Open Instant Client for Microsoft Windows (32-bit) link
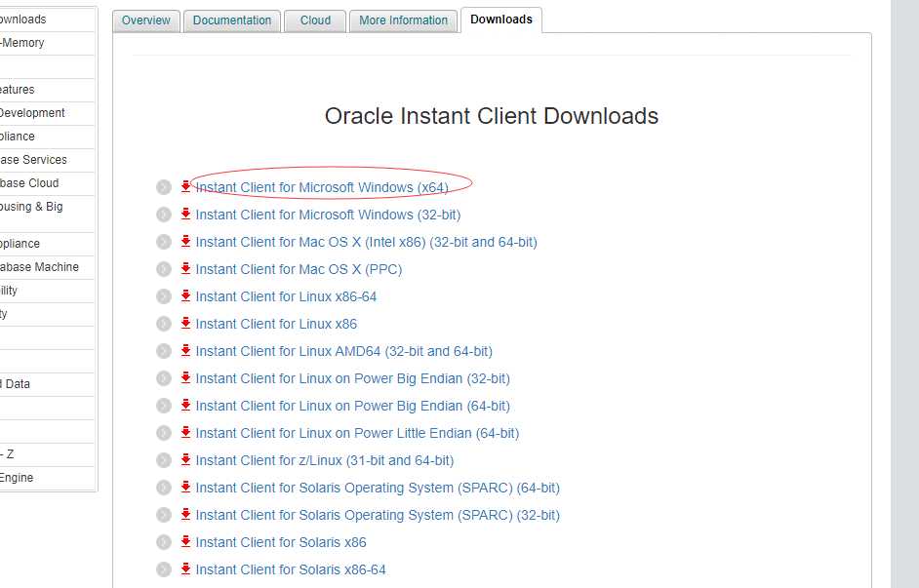Image resolution: width=919 pixels, height=588 pixels. click(328, 215)
